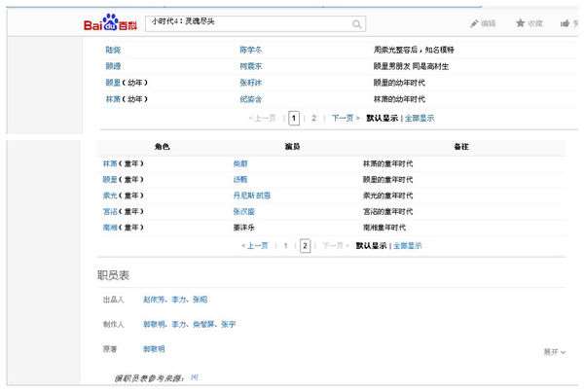Image resolution: width=584 pixels, height=392 pixels.
Task: Open 赵依芳 link in 出品人 row
Action: point(154,300)
